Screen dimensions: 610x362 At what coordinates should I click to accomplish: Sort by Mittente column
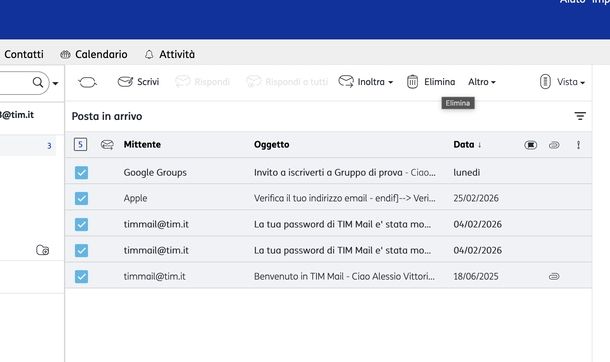[x=142, y=144]
